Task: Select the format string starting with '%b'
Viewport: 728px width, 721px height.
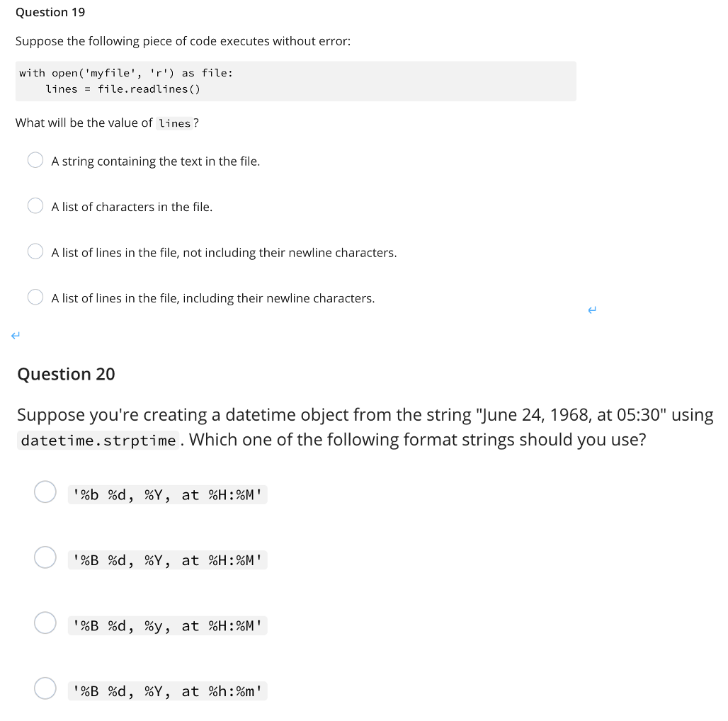Action: (x=45, y=492)
